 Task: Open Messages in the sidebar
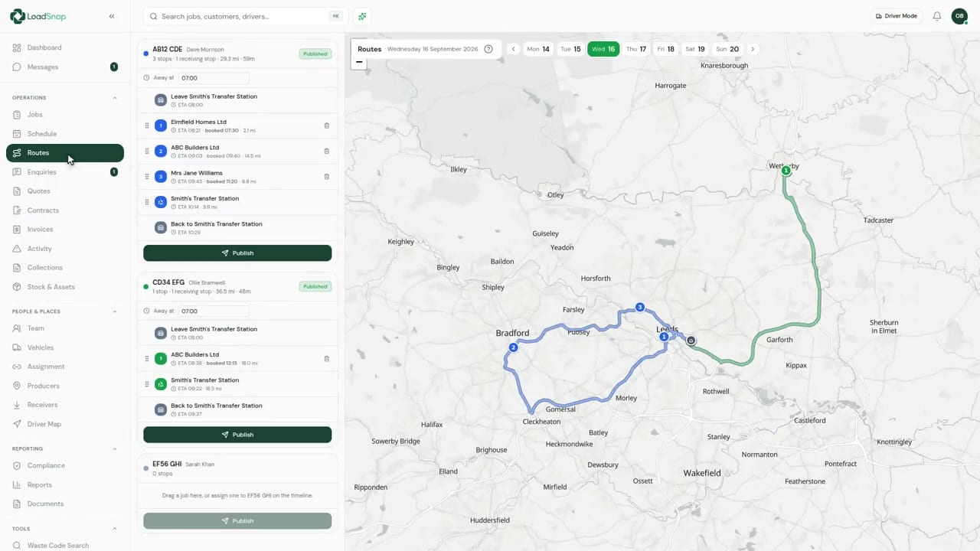pos(65,67)
